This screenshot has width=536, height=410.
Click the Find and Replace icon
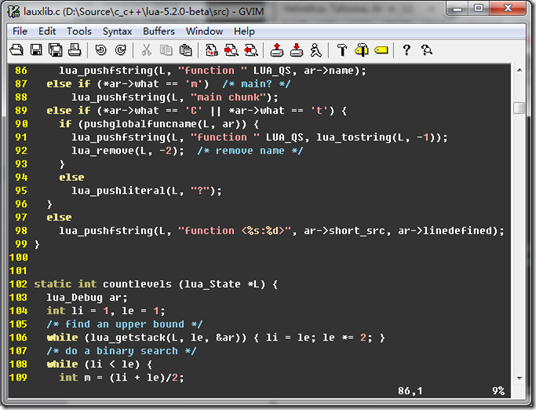(212, 50)
